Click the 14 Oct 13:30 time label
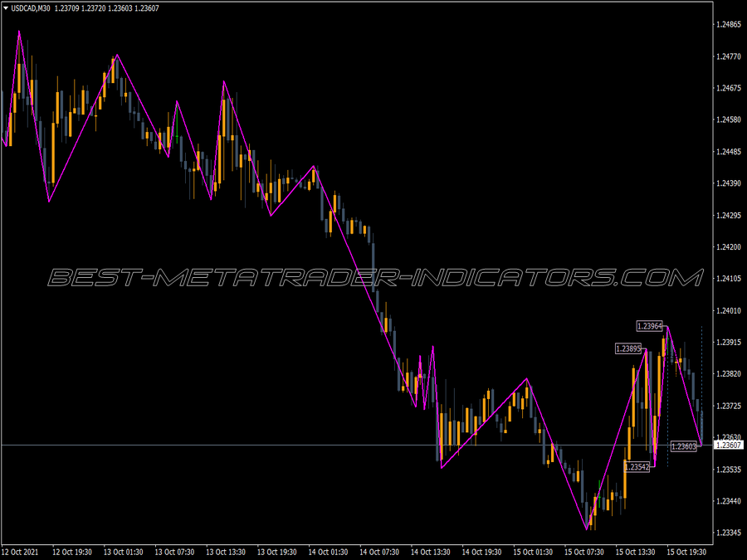This screenshot has width=747, height=560. 431,552
